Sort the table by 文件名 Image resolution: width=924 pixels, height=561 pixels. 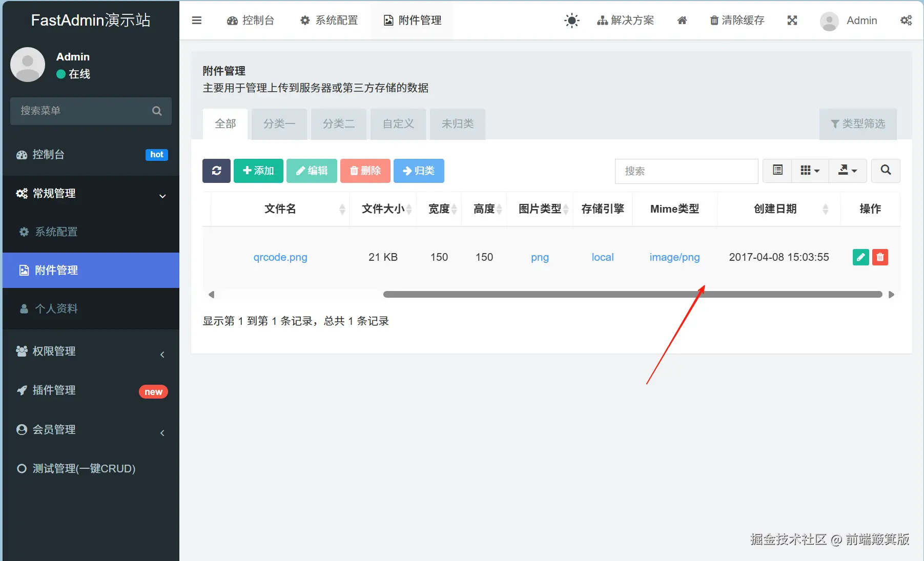(x=280, y=209)
